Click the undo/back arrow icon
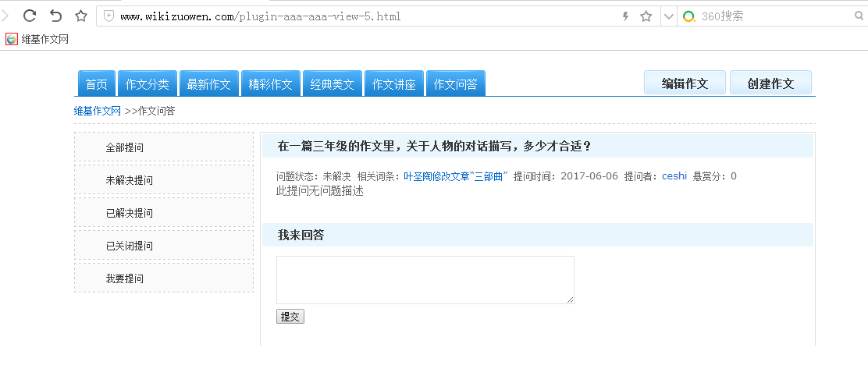 coord(55,16)
